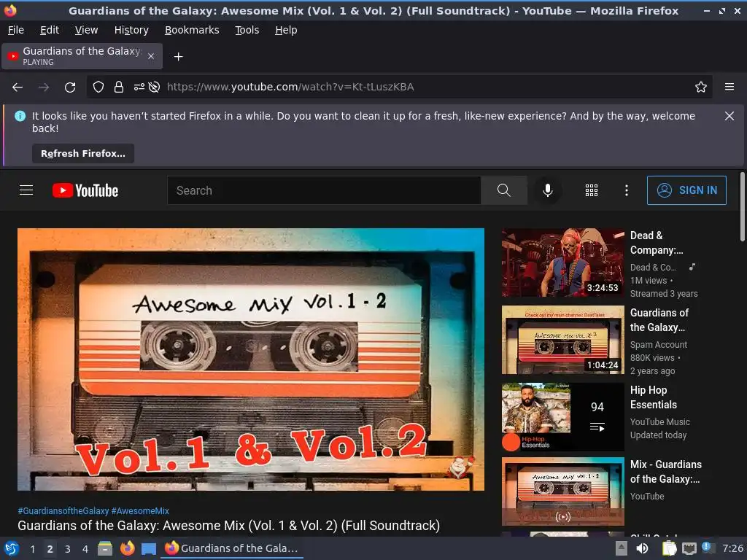Open the clipboard tray icon
The height and width of the screenshot is (560, 747).
click(x=670, y=548)
